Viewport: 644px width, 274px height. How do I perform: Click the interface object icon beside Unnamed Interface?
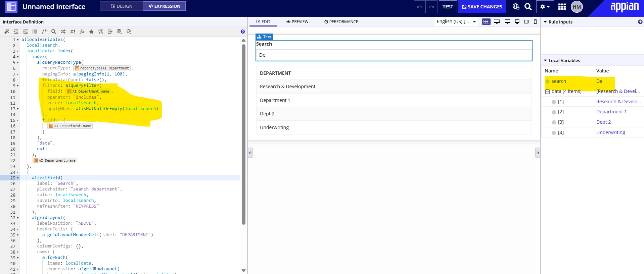11,7
